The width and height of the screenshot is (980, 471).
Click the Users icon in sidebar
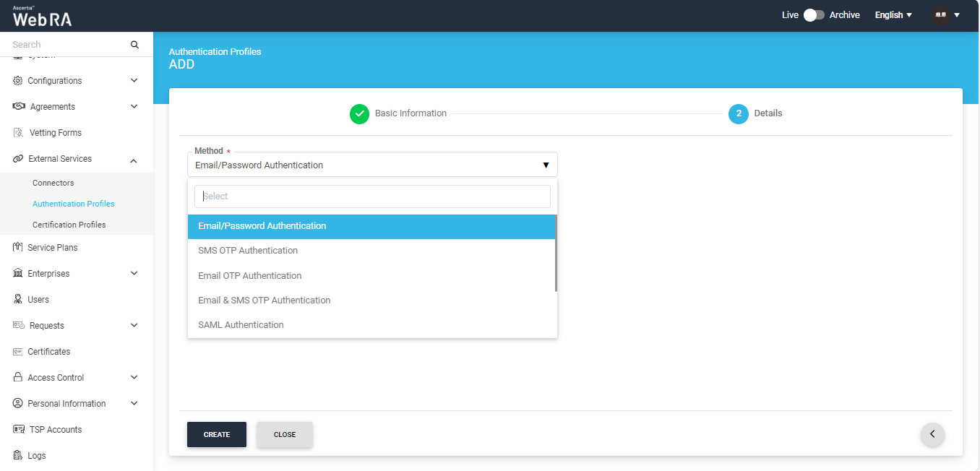click(18, 300)
